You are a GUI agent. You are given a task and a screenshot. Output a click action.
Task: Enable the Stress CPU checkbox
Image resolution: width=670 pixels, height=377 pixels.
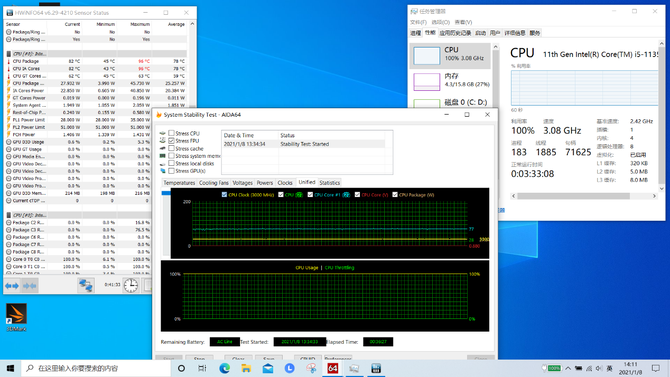[171, 133]
